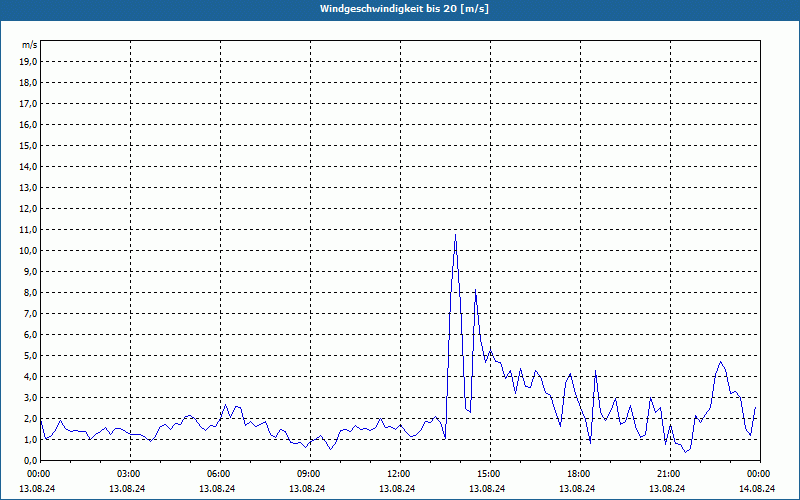The height and width of the screenshot is (500, 800).
Task: Select the 2,0 y-axis label
Action: [x=30, y=418]
